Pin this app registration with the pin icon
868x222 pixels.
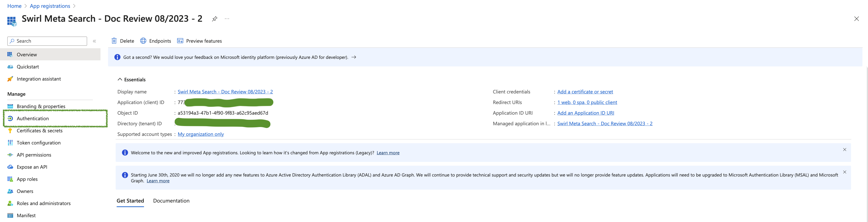click(215, 19)
